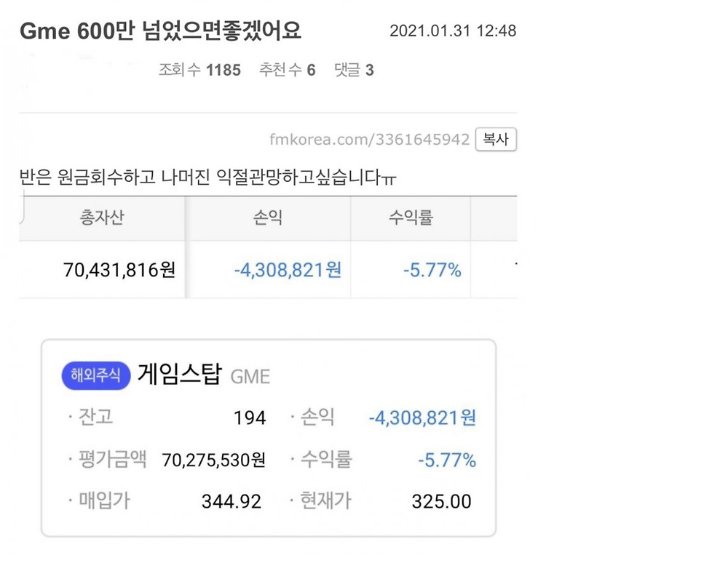Click the 매입가 value 344.92
This screenshot has width=728, height=563.
pos(231,501)
